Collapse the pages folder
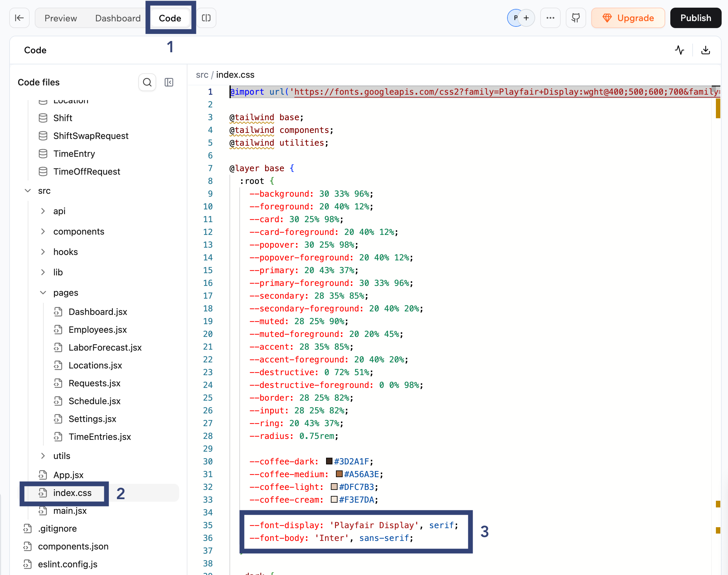The image size is (728, 575). tap(43, 293)
